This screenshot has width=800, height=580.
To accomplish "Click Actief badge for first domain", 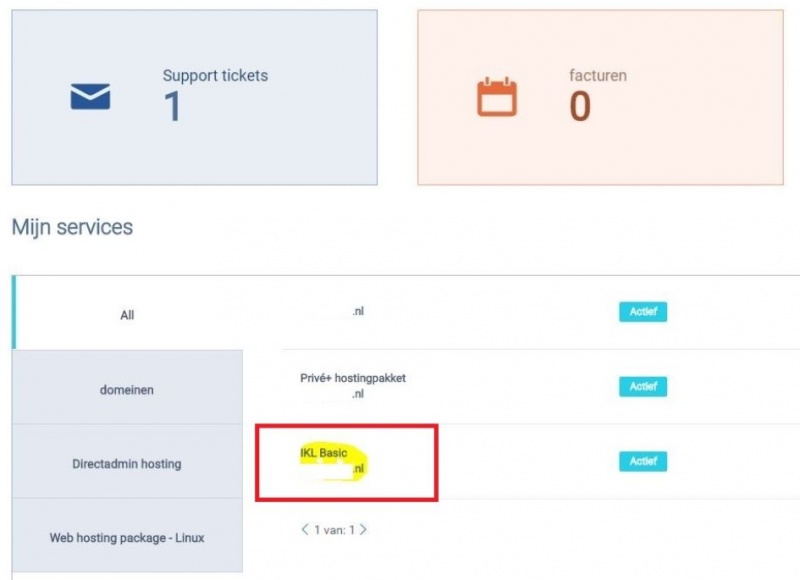I will pos(643,312).
